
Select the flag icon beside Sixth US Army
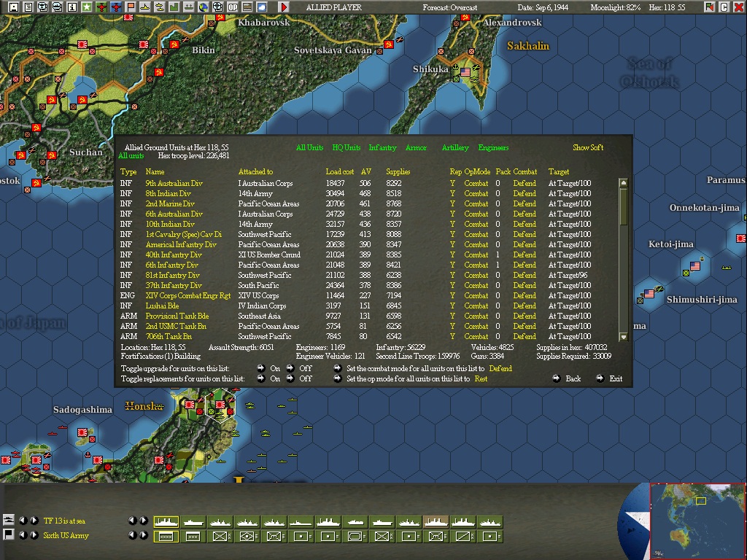coord(9,534)
